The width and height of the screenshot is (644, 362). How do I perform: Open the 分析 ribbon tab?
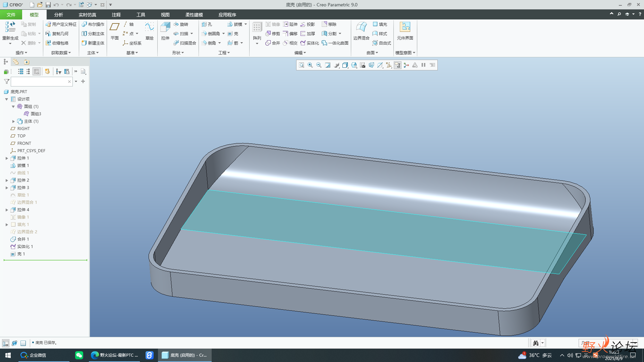58,14
